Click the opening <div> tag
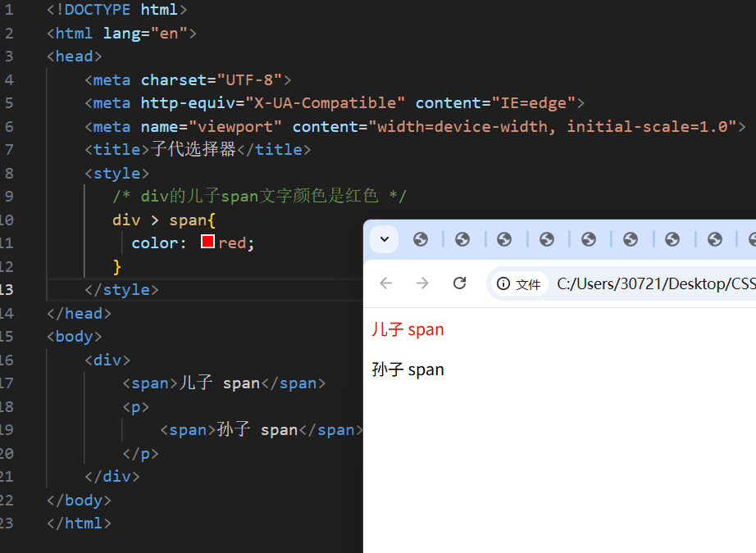 click(107, 360)
